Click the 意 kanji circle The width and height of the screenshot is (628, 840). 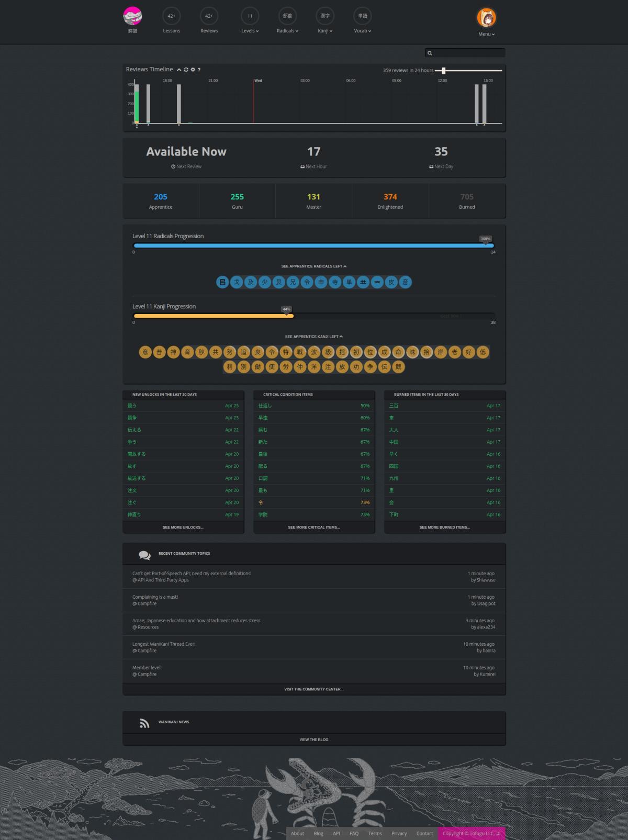(145, 352)
